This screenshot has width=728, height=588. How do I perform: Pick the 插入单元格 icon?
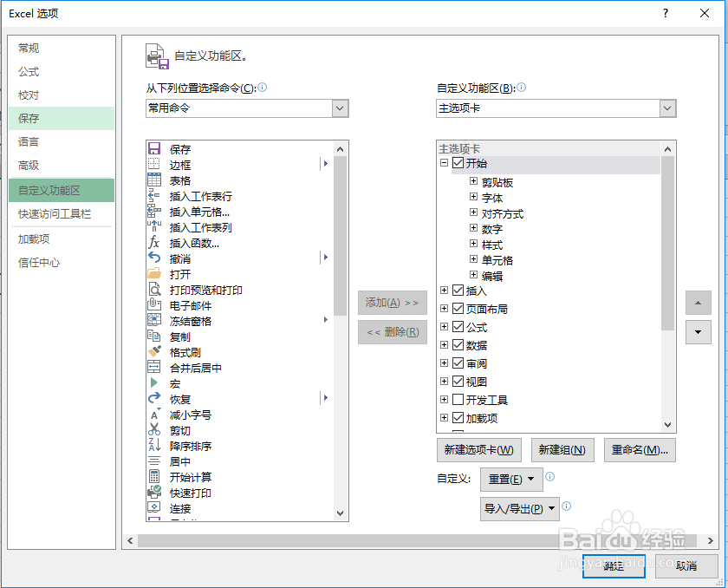[x=154, y=211]
